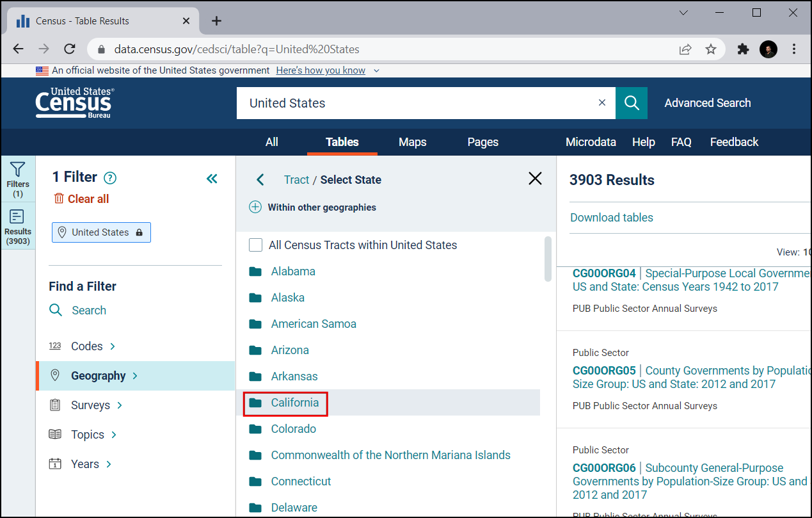Open the Download tables link
The height and width of the screenshot is (518, 812).
612,218
